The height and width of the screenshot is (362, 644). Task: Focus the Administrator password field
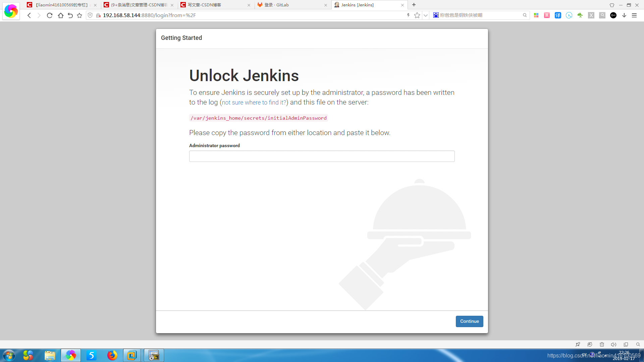click(322, 156)
